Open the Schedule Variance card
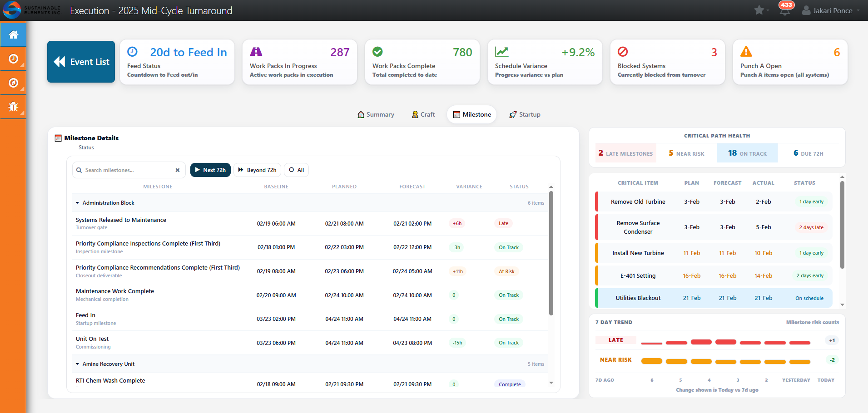This screenshot has width=868, height=413. point(545,62)
